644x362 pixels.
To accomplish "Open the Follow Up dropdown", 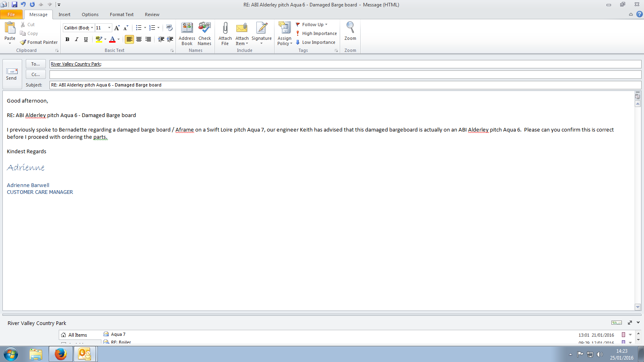I will coord(312,25).
